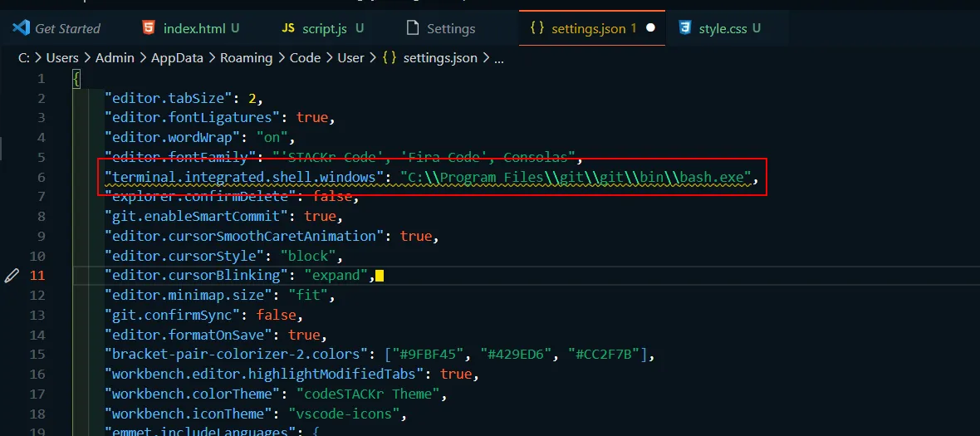Image resolution: width=980 pixels, height=436 pixels.
Task: Click the bash.exe path string value
Action: (x=575, y=177)
